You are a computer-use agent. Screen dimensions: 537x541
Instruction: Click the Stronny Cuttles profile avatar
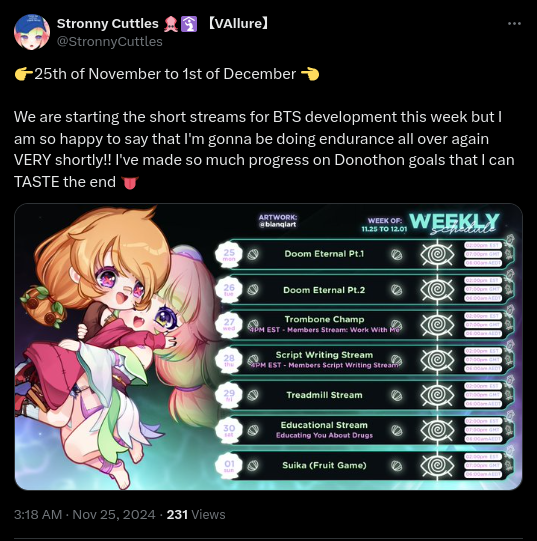coord(32,32)
